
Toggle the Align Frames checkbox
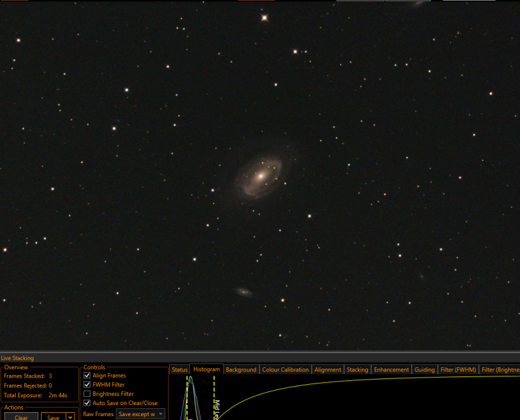87,375
